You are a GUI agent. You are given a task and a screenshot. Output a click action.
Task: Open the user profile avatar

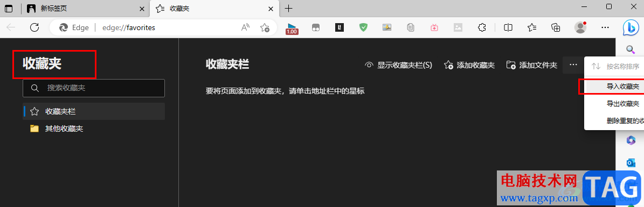tap(580, 27)
